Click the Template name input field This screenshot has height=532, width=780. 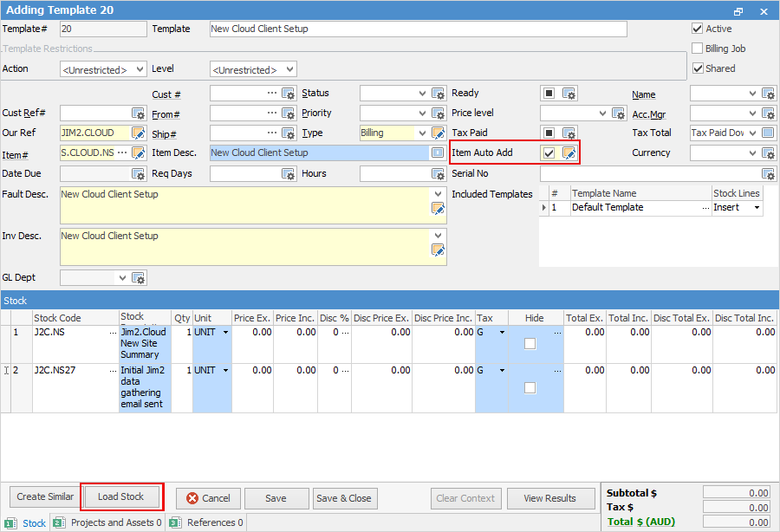(x=418, y=29)
